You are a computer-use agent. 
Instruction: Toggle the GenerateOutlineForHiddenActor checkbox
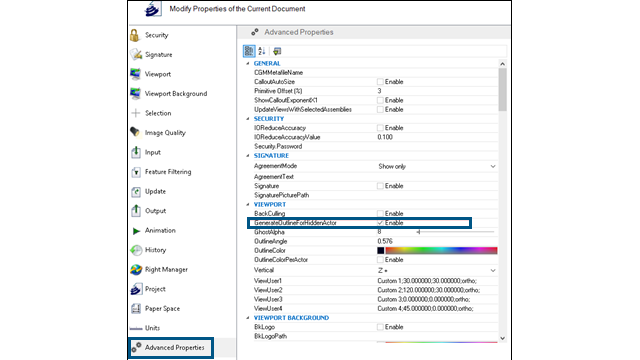click(x=380, y=223)
